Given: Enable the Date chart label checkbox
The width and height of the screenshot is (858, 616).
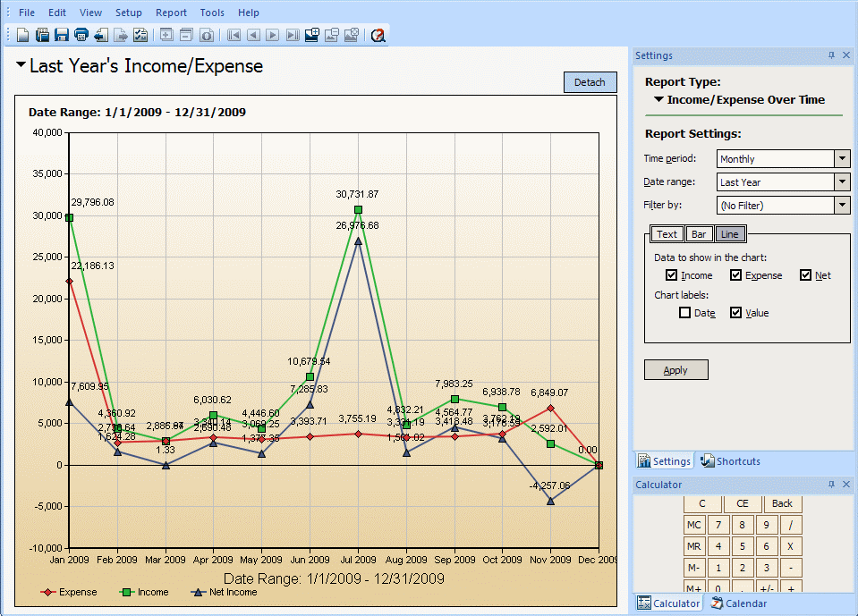Looking at the screenshot, I should tap(685, 313).
